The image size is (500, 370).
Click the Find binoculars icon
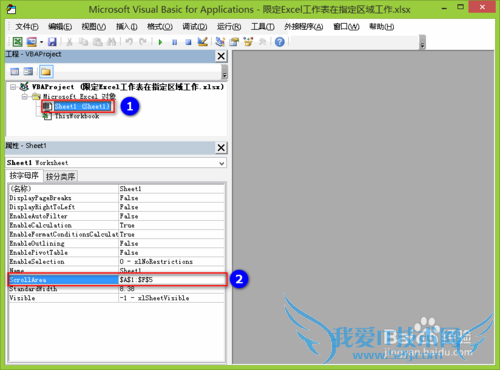(111, 42)
